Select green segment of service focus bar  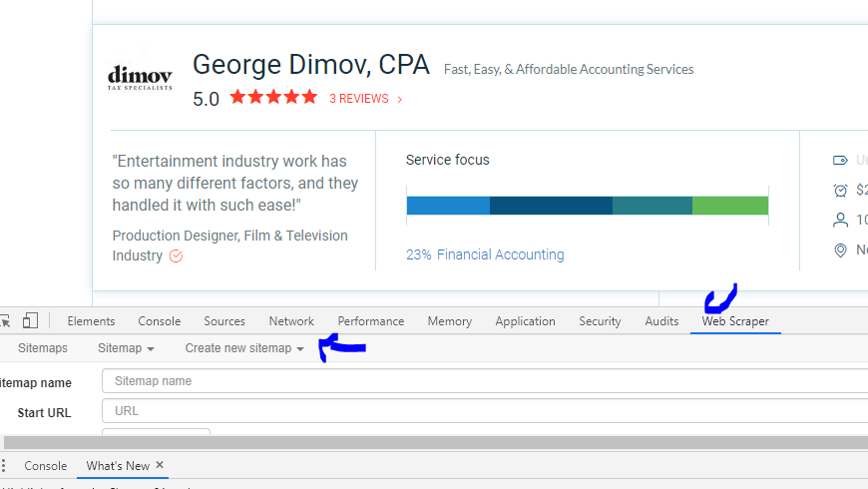click(x=730, y=206)
